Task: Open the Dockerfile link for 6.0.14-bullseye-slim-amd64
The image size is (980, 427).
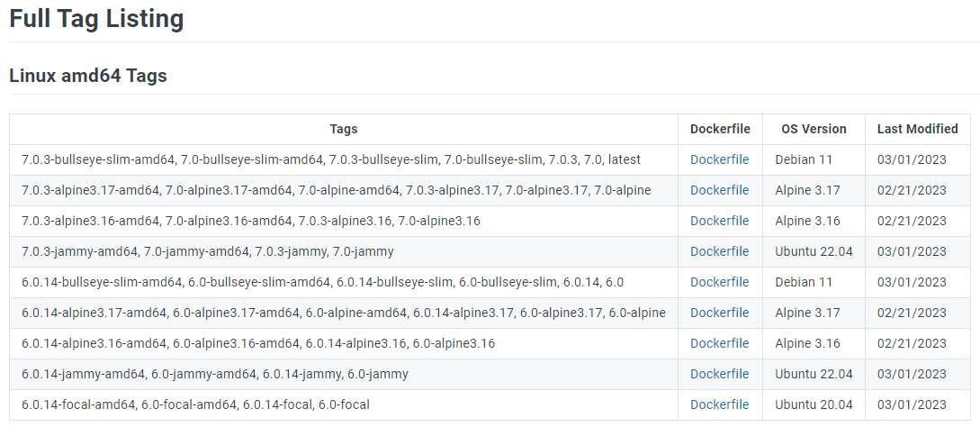Action: pyautogui.click(x=719, y=282)
